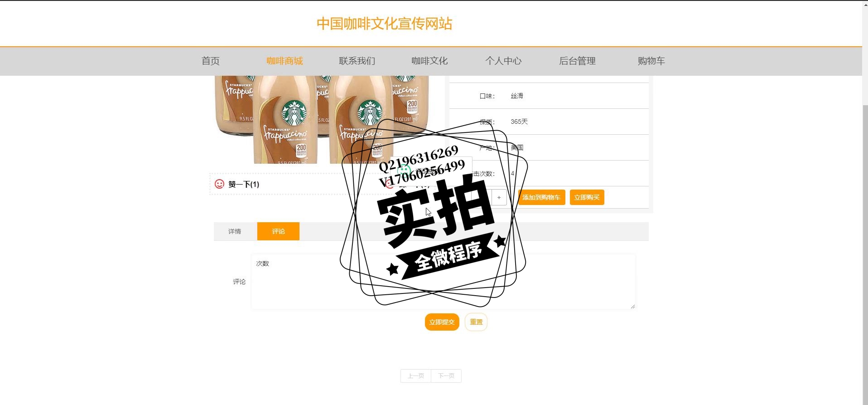Viewport: 868px width, 405px height.
Task: Click the 365天 shelf life value
Action: tap(519, 122)
